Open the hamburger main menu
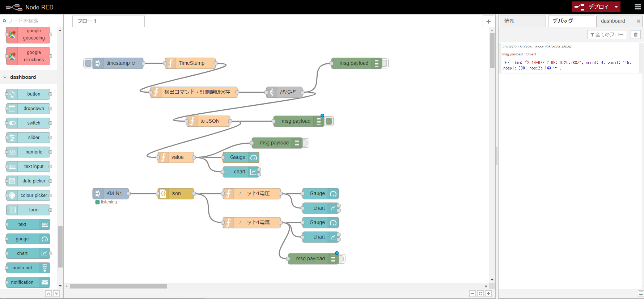 pyautogui.click(x=638, y=7)
